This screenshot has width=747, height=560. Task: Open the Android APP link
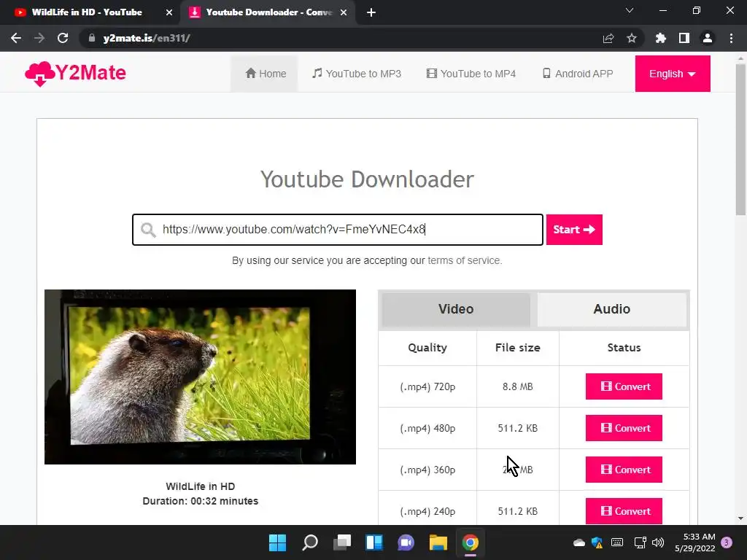578,74
